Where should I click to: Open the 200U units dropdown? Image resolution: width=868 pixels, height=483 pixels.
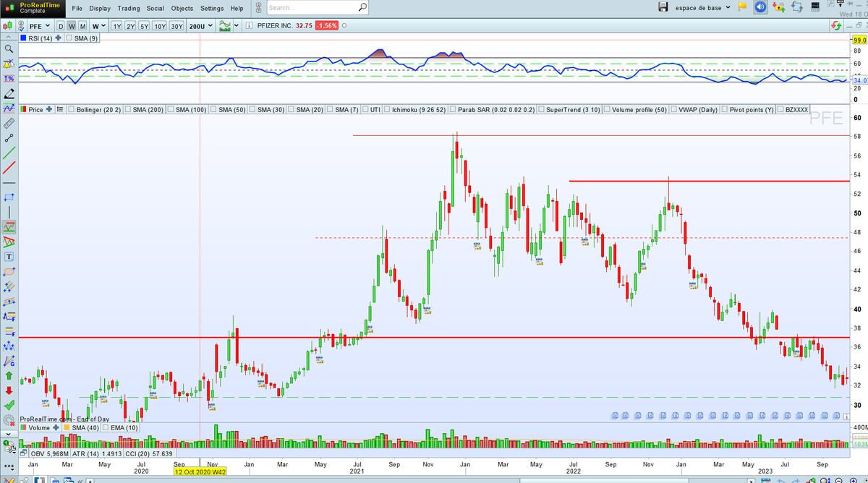200,26
